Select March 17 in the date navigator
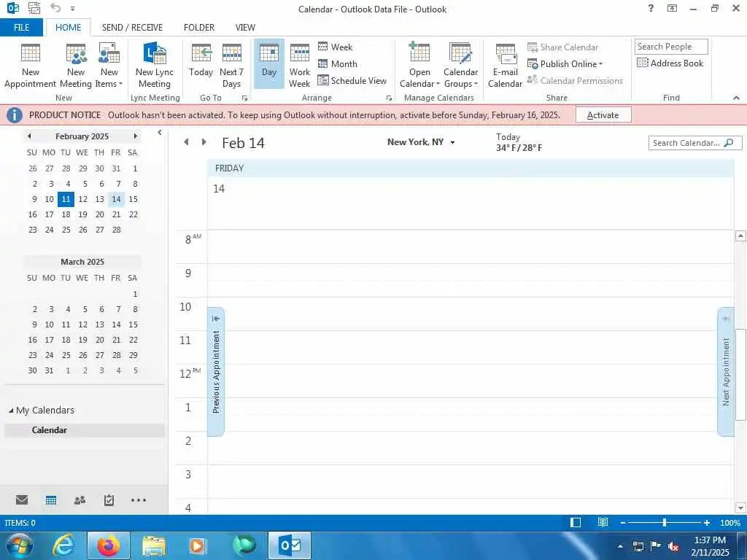Screen dimensions: 747x560 (49, 340)
